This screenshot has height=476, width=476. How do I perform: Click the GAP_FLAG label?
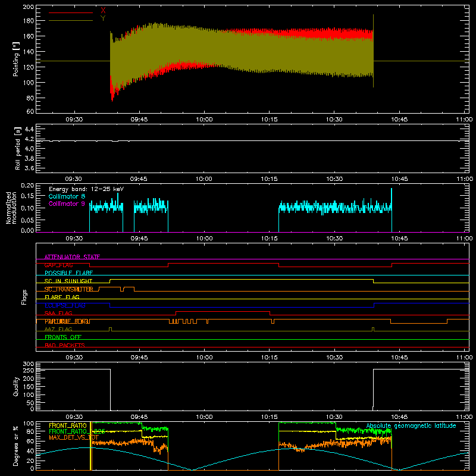tap(58, 265)
